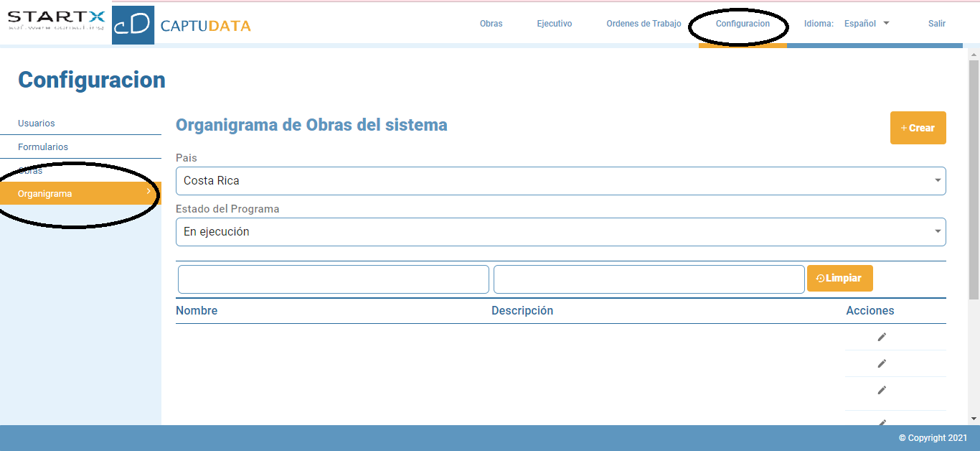The width and height of the screenshot is (980, 451).
Task: Go to the Obras navigation menu
Action: pos(491,23)
